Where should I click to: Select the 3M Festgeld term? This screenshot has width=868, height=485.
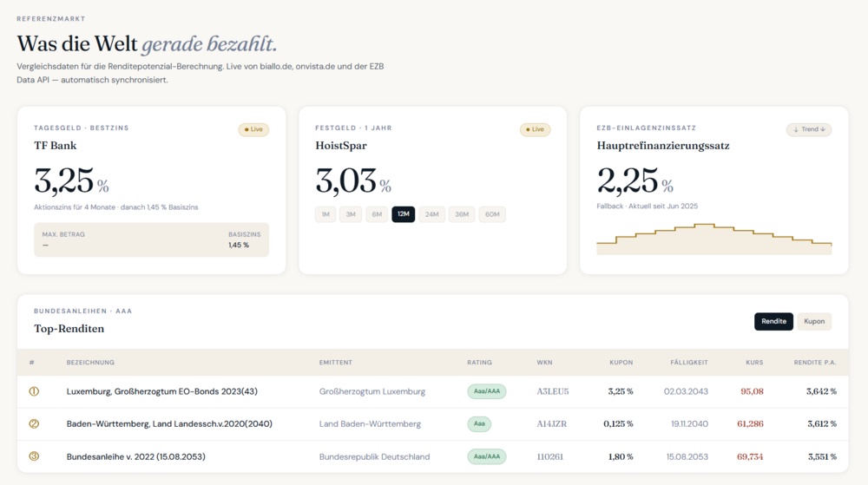[x=351, y=214]
